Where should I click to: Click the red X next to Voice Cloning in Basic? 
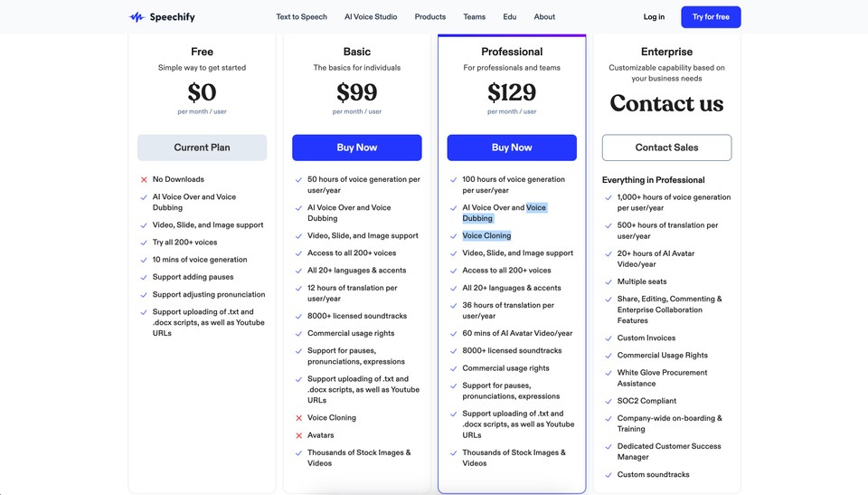(x=299, y=418)
